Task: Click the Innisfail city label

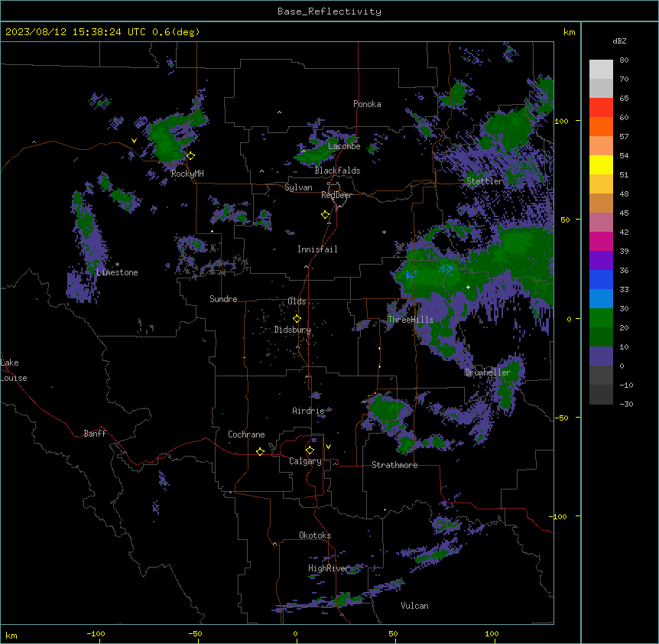Action: (317, 249)
